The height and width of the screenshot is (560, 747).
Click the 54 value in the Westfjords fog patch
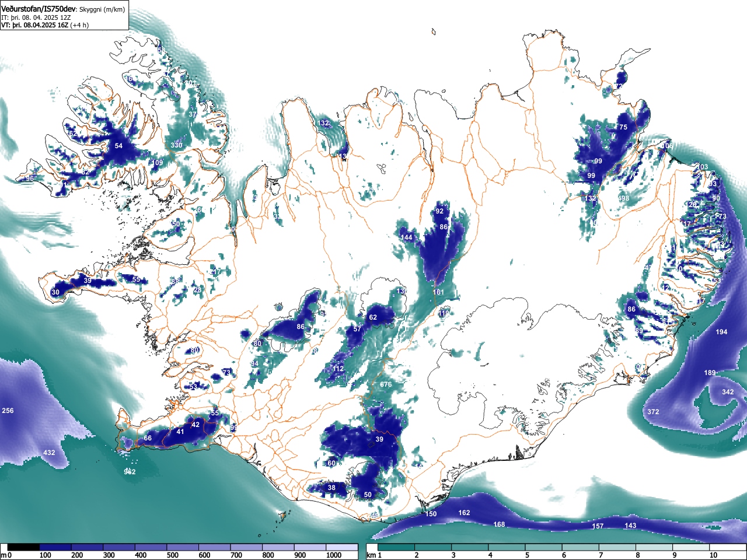(x=118, y=146)
